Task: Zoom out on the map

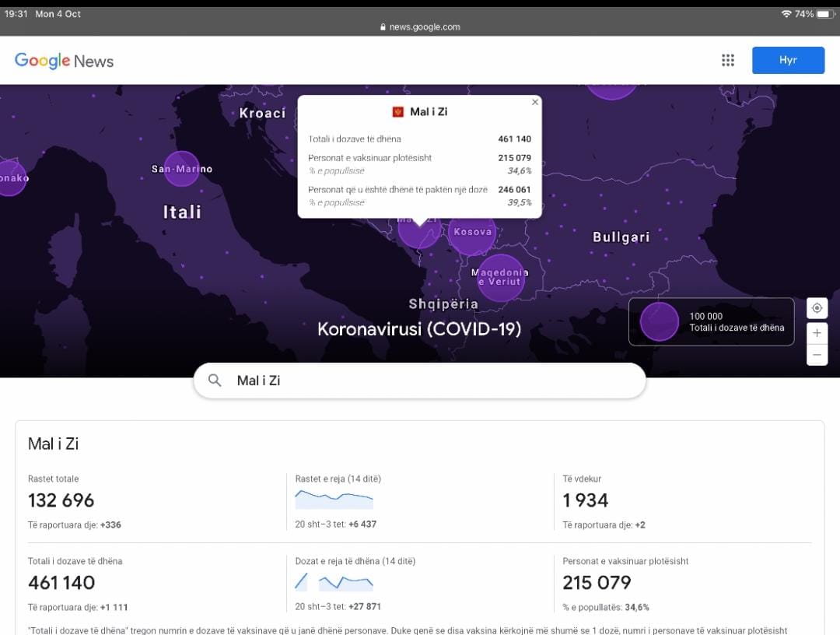Action: point(817,355)
